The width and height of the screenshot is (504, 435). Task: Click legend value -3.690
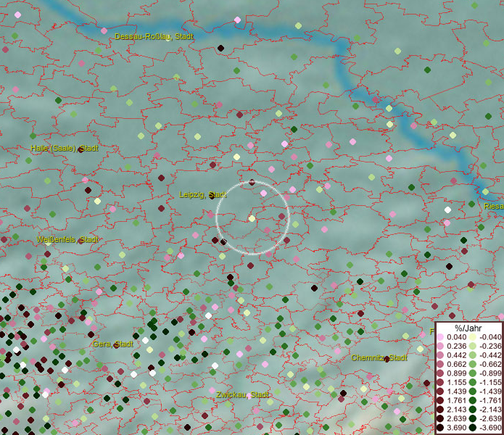point(490,428)
